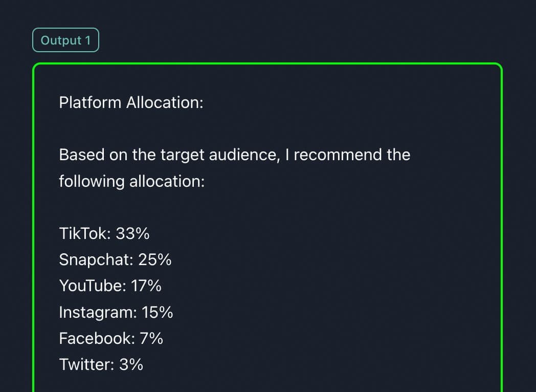The image size is (536, 392).
Task: Select the word Instagram in the list
Action: coord(96,312)
